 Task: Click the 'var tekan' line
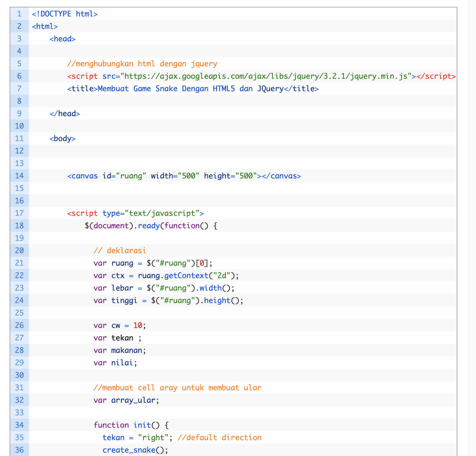(118, 338)
